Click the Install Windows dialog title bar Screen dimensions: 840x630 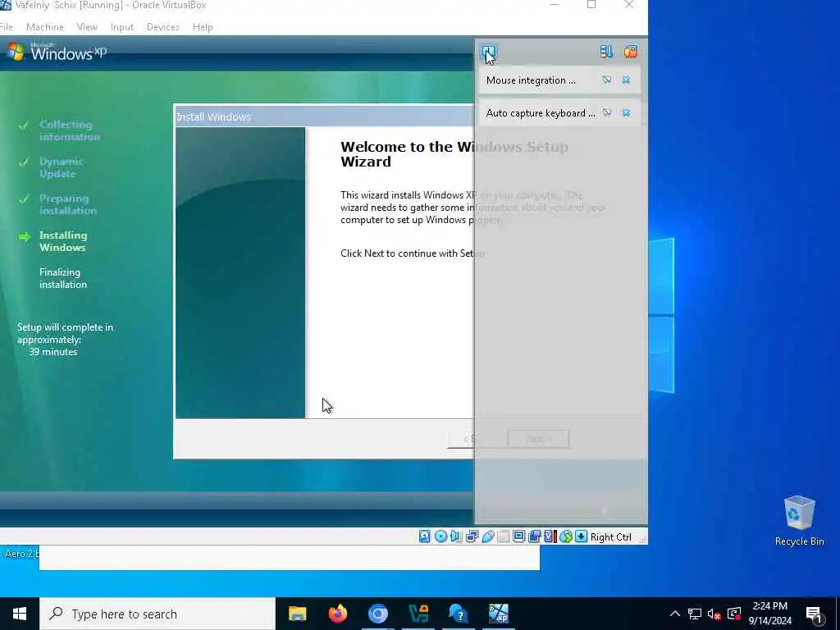pos(324,116)
